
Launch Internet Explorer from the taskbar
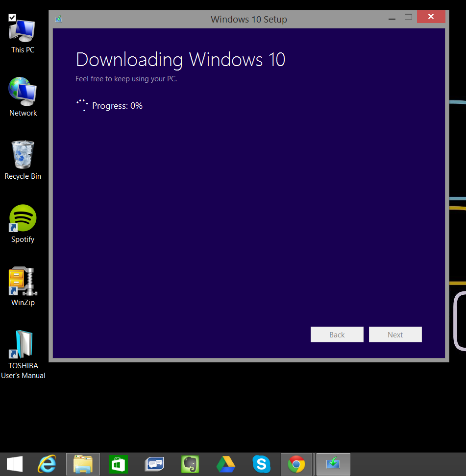click(x=47, y=464)
